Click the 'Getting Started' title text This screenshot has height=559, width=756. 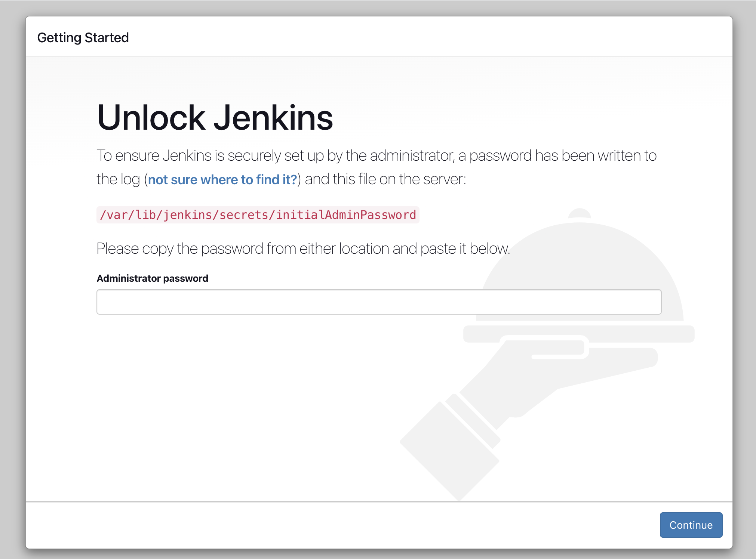coord(83,38)
